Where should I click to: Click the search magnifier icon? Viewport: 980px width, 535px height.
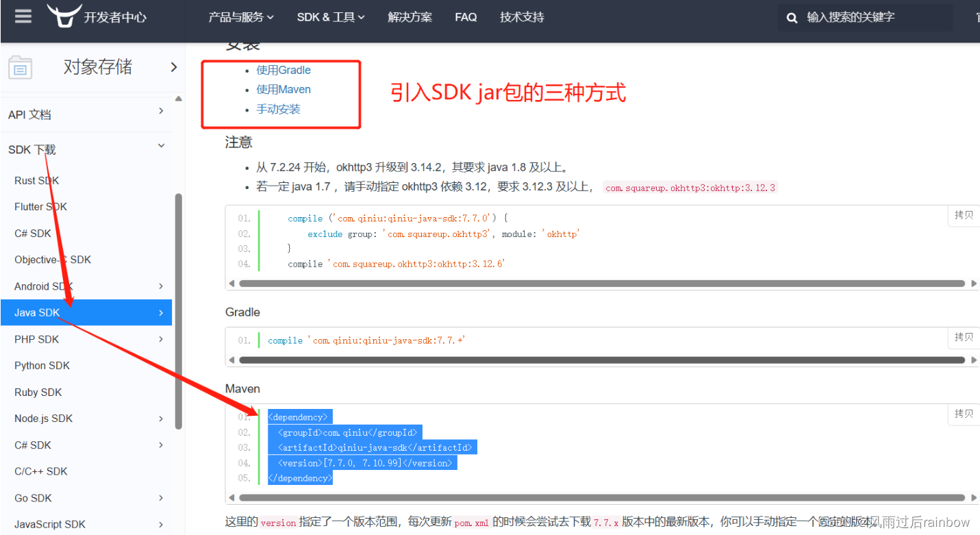(792, 18)
